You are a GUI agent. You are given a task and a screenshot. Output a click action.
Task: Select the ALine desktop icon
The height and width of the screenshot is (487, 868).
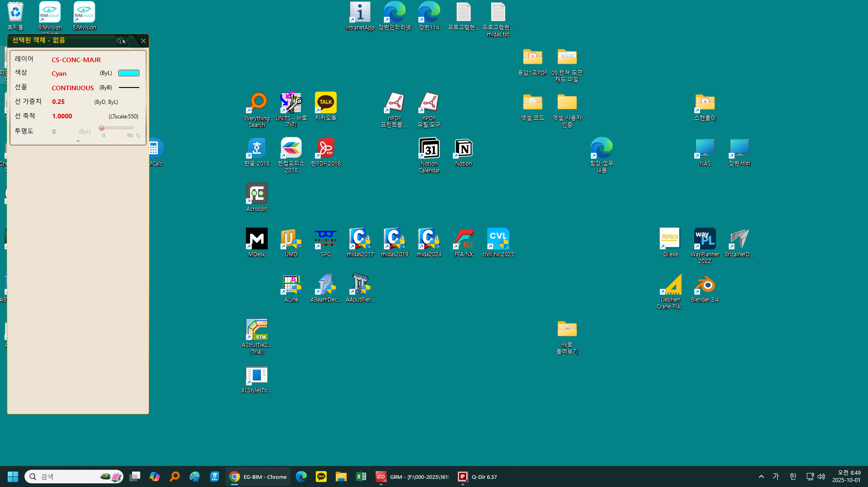(291, 288)
